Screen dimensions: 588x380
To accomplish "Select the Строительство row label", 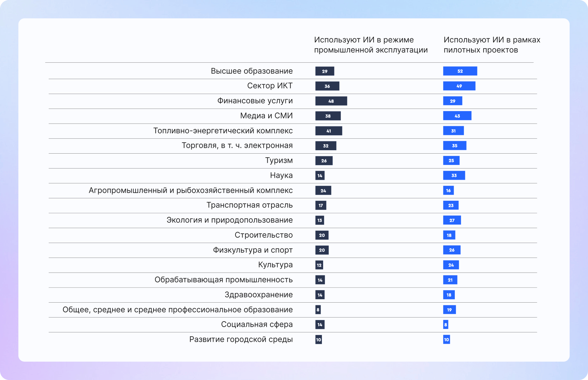I will 263,235.
